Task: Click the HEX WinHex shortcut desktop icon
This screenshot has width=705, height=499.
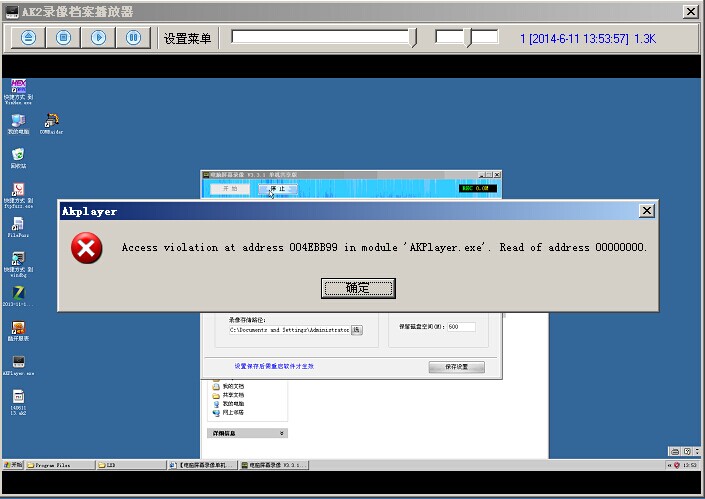Action: coord(18,91)
